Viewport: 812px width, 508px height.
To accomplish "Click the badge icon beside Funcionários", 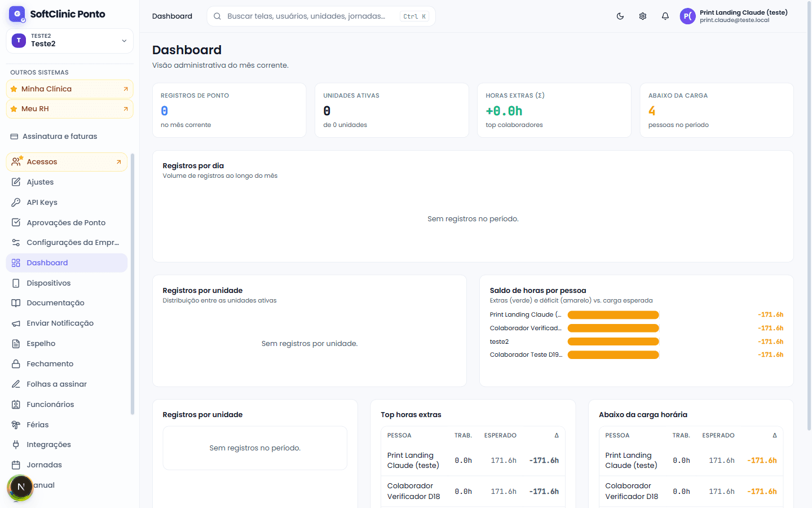I will pyautogui.click(x=16, y=405).
